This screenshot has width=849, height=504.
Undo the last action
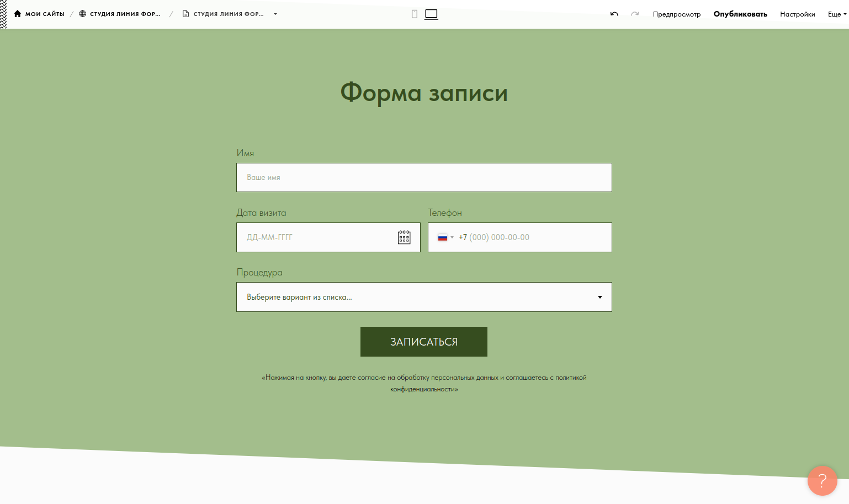click(x=614, y=14)
